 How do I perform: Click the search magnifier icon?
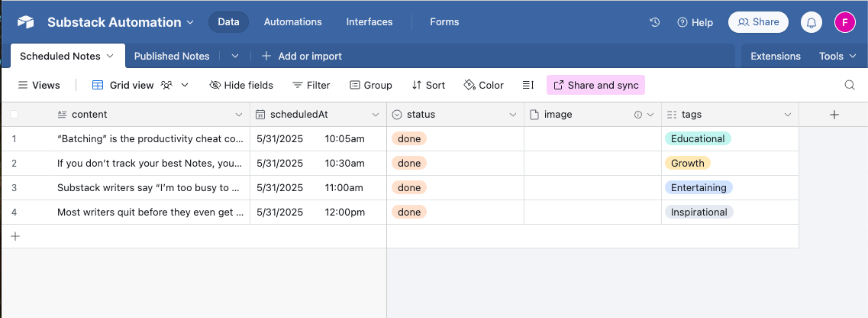850,85
